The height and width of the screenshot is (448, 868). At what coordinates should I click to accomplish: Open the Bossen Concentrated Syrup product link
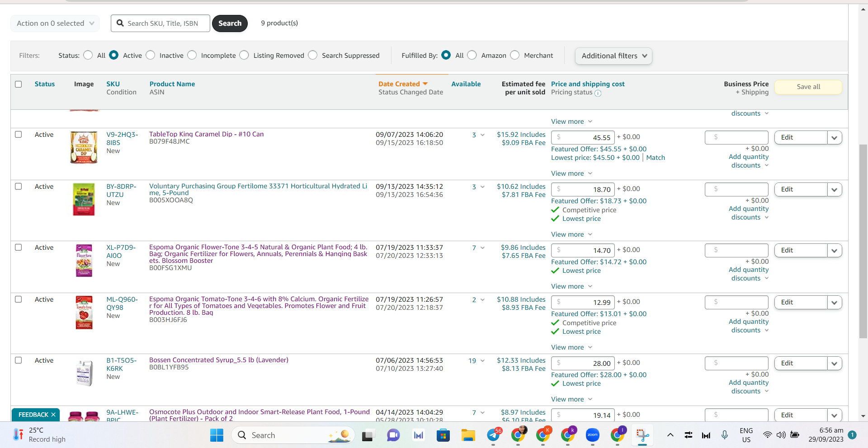pos(219,360)
